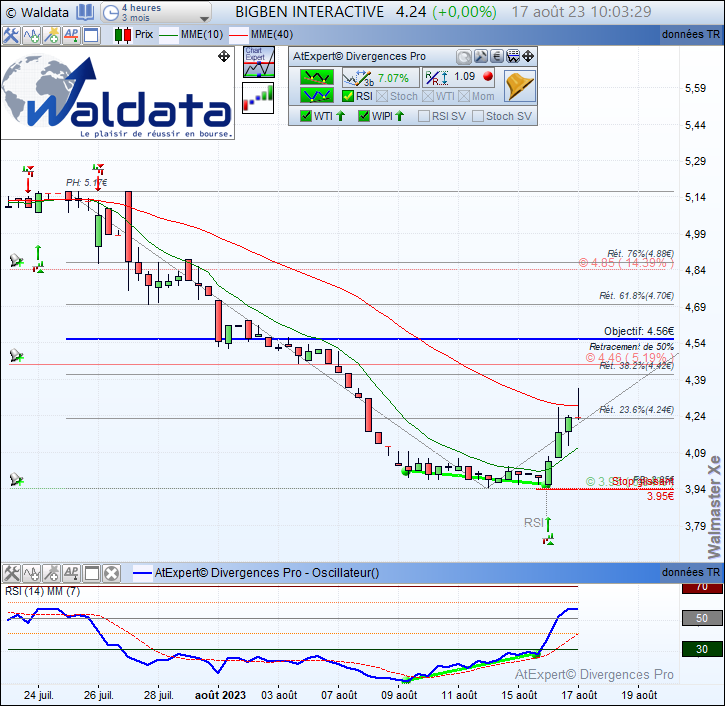
Task: Toggle the WTI checkbox with green arrow
Action: (x=306, y=116)
